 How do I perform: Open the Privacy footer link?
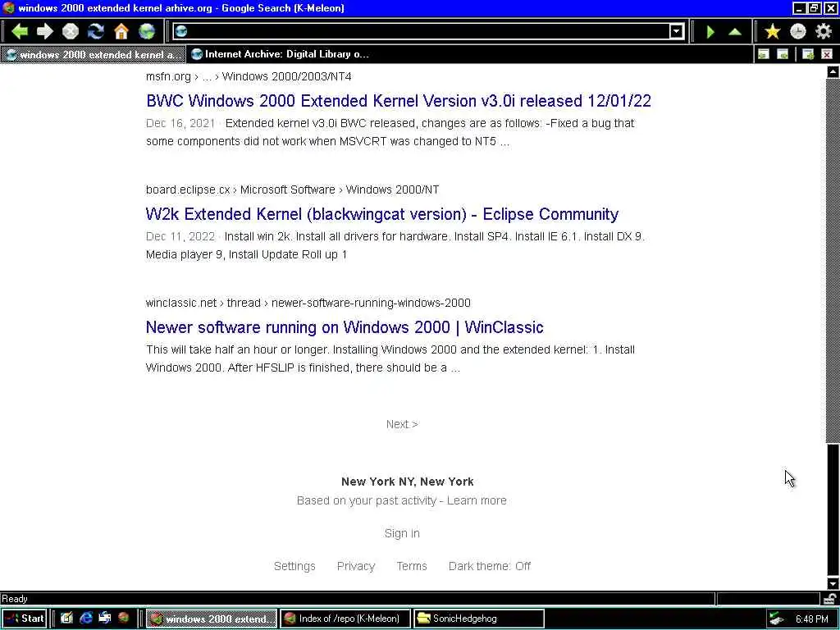pos(356,566)
